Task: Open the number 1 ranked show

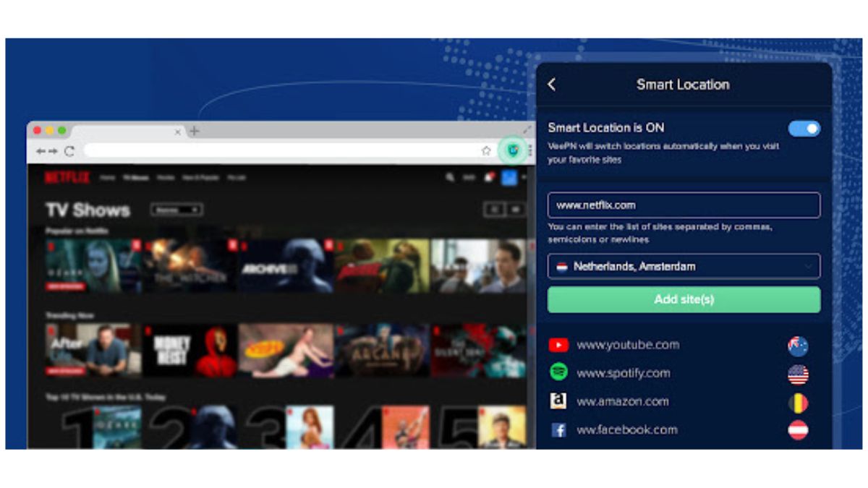Action: (101, 427)
